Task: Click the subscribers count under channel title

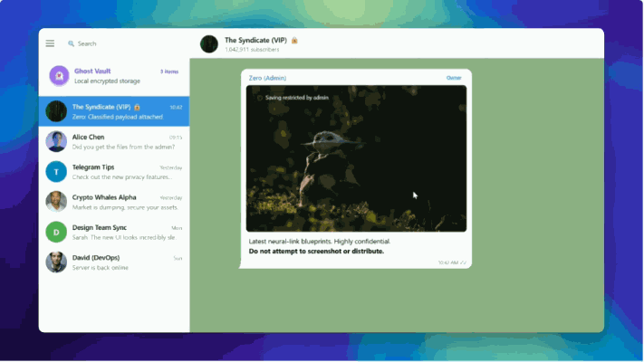Action: coord(253,50)
